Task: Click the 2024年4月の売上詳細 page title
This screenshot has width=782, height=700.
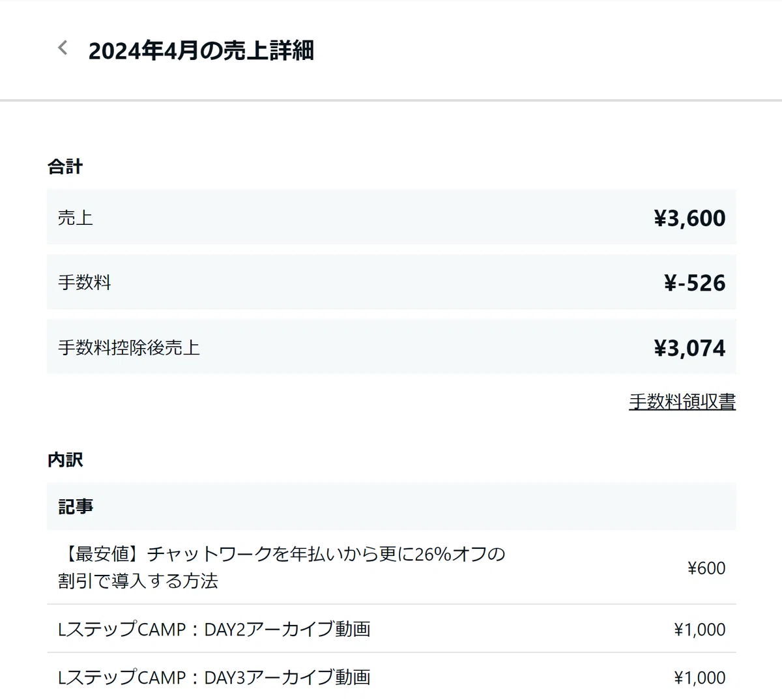Action: (201, 50)
